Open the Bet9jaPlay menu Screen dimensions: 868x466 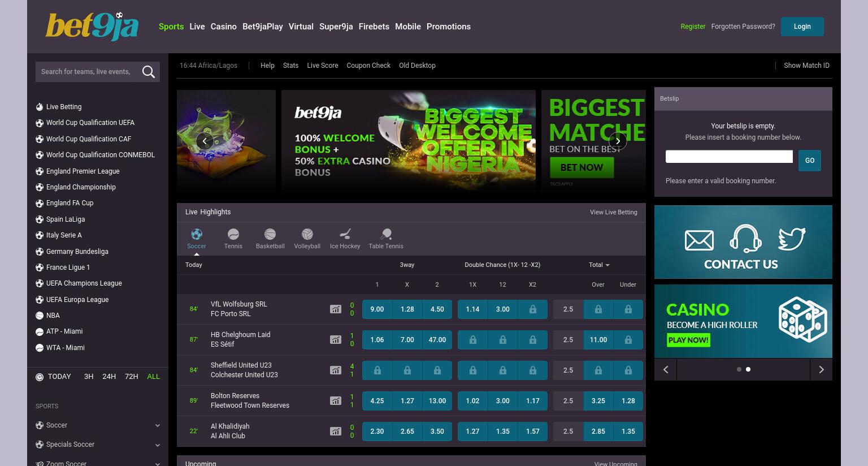tap(263, 27)
